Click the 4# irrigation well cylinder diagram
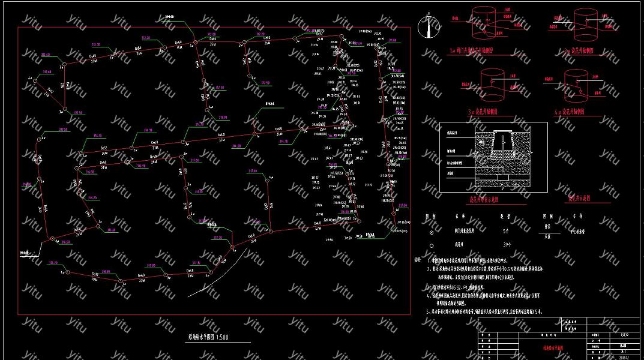 click(576, 84)
